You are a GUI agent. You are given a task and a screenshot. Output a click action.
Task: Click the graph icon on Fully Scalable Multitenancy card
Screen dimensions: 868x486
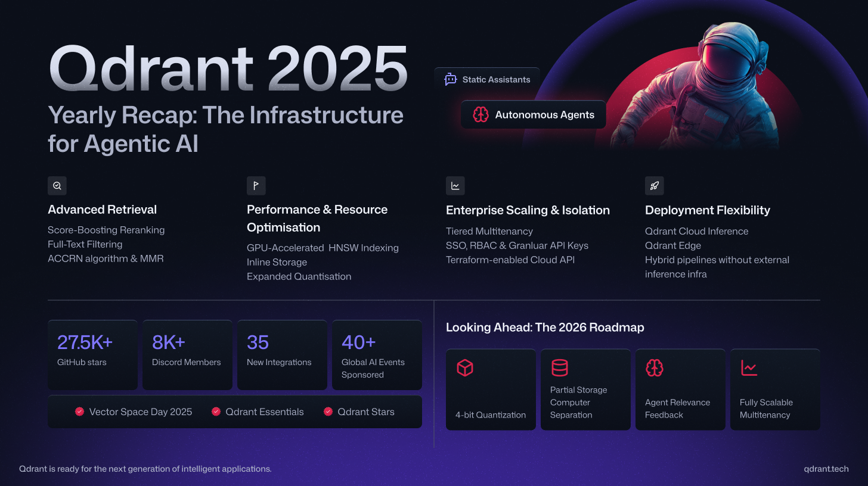(x=749, y=368)
